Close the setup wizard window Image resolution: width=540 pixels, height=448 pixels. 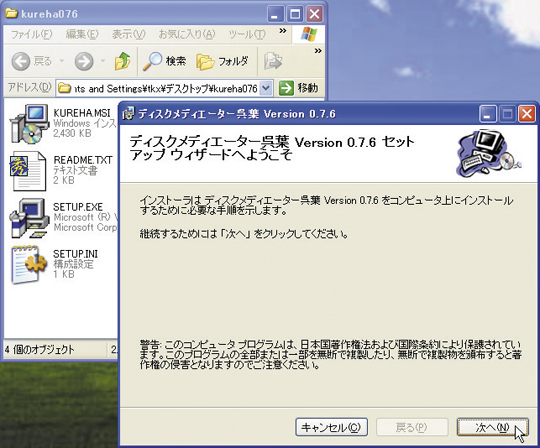527,114
